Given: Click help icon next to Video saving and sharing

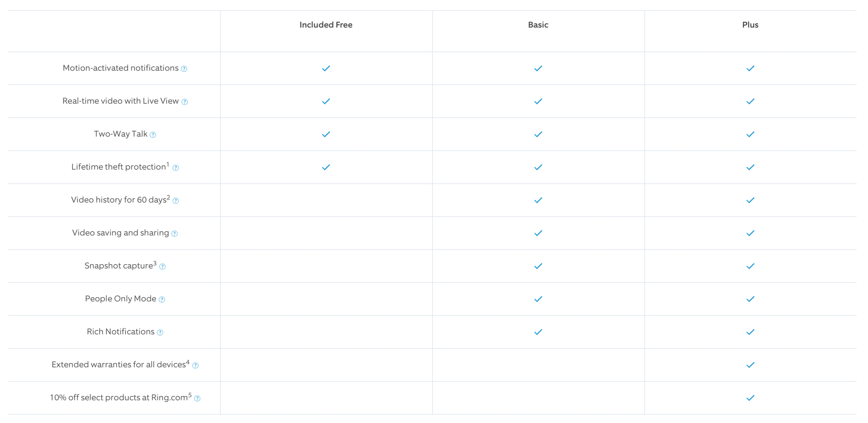Looking at the screenshot, I should tap(174, 234).
